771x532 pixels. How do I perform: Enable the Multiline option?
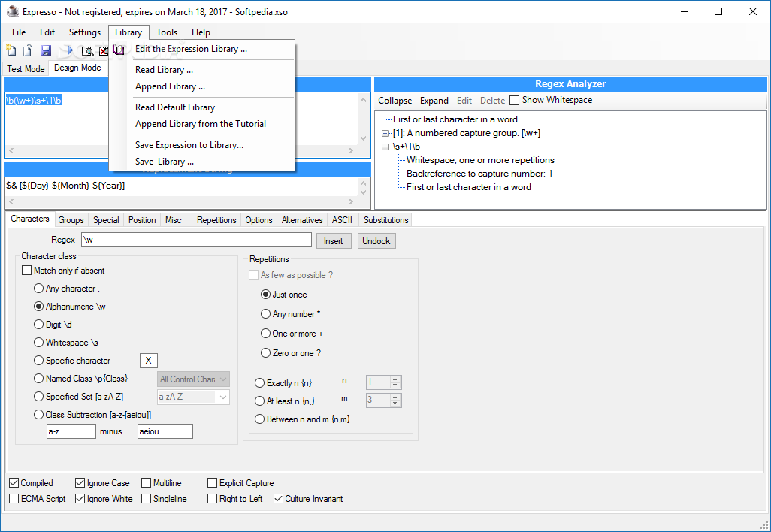(146, 483)
